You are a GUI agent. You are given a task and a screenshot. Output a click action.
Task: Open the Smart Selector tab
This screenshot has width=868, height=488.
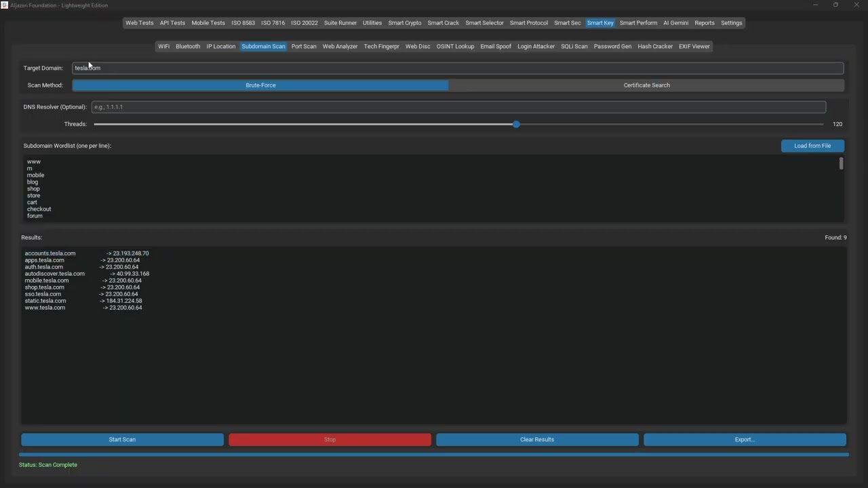click(x=485, y=23)
